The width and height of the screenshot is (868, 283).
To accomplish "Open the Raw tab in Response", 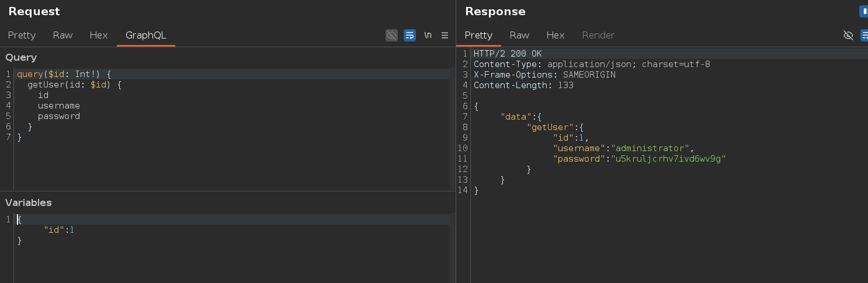I will [x=519, y=36].
